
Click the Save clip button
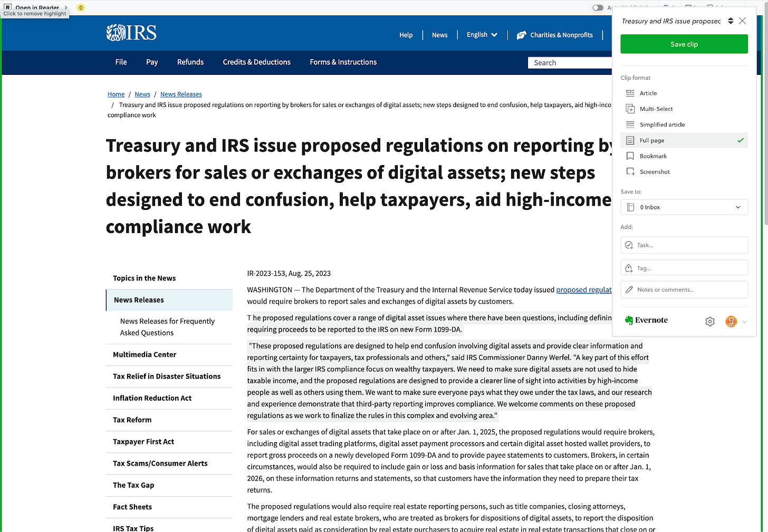684,44
